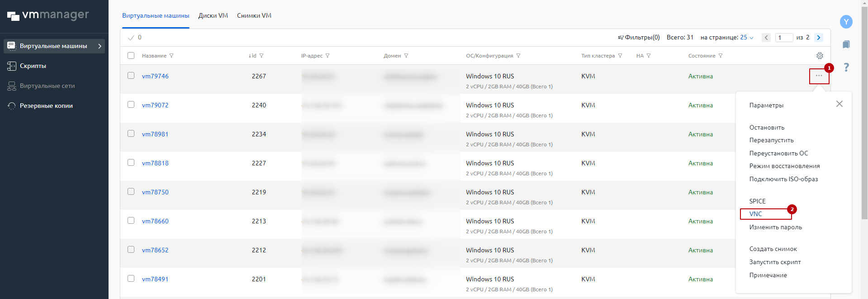Open VNC console from menu
This screenshot has width=868, height=299.
[x=755, y=214]
